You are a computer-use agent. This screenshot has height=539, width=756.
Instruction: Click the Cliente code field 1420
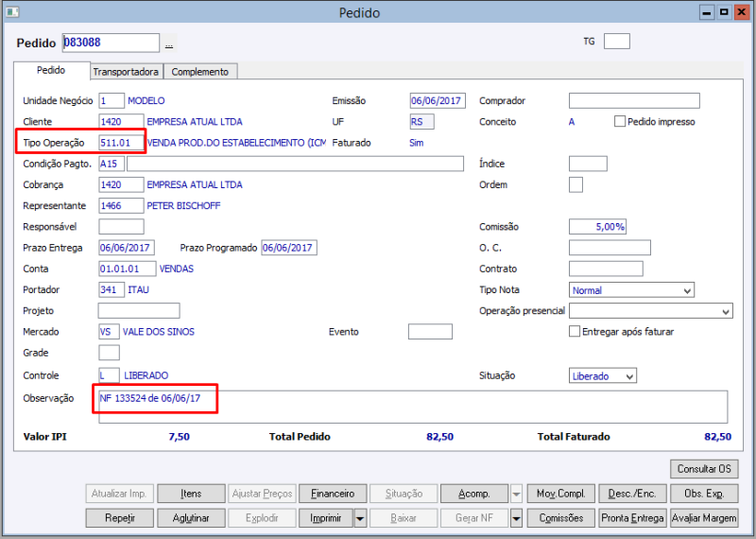121,122
